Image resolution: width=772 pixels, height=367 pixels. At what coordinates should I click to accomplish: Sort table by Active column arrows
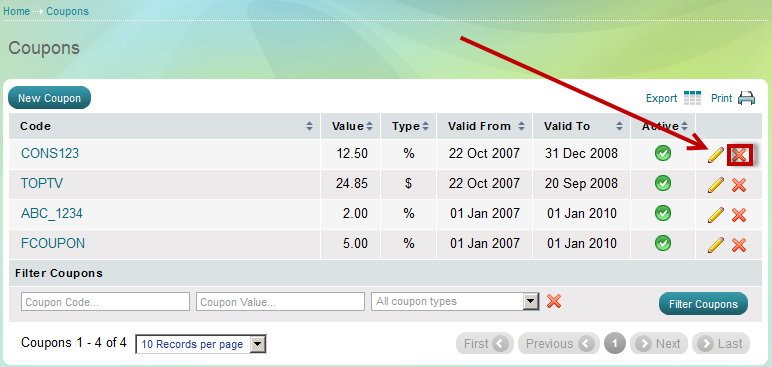(x=684, y=127)
